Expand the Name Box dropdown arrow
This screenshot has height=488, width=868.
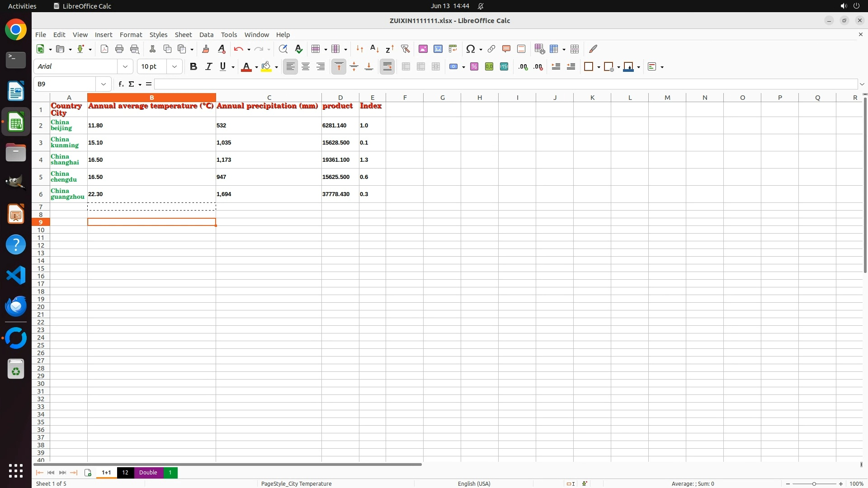[x=104, y=84]
